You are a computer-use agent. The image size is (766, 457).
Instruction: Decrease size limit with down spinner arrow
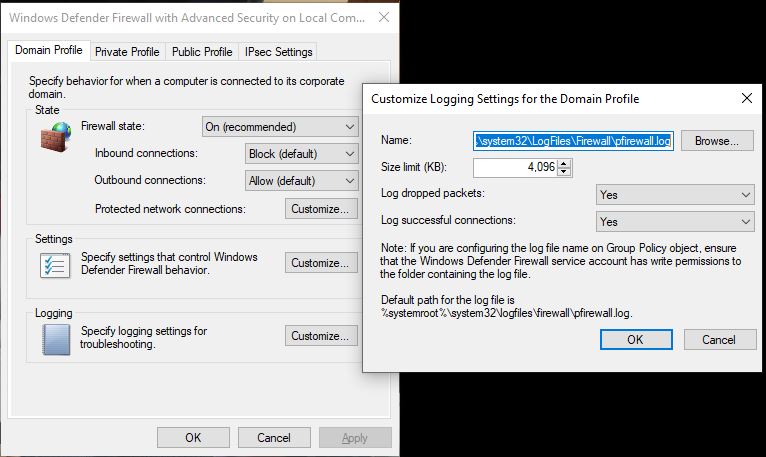coord(564,172)
